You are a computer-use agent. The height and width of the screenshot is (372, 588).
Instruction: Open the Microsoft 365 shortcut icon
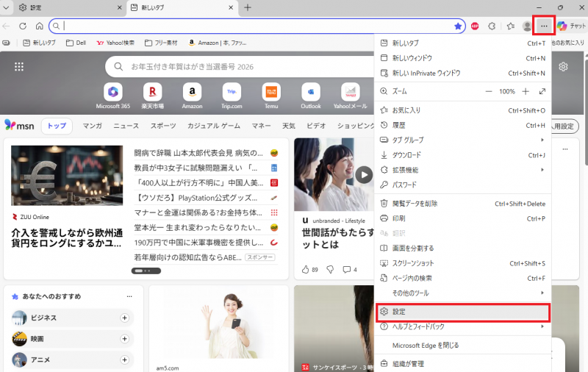click(x=112, y=92)
